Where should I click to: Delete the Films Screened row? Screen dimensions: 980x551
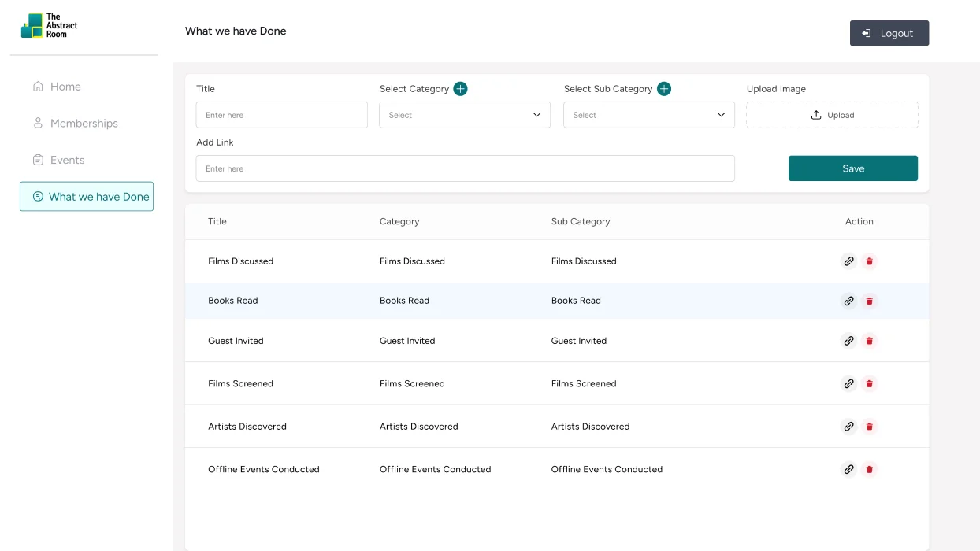pos(870,384)
